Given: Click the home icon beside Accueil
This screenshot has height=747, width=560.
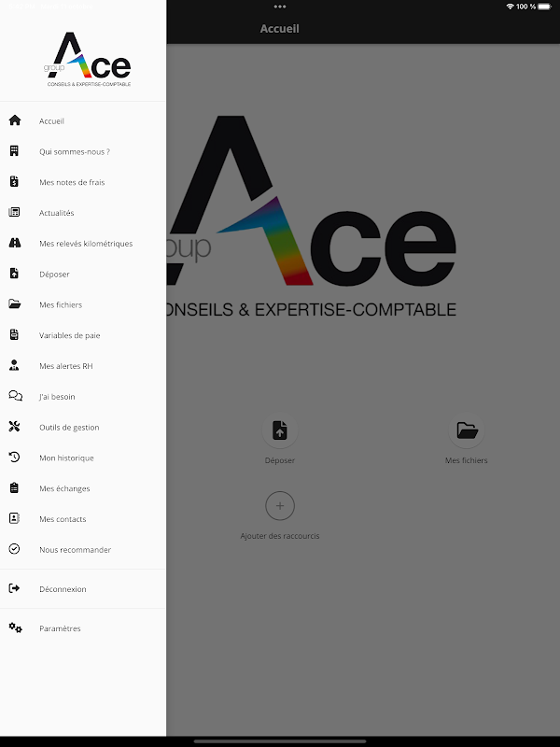Looking at the screenshot, I should click(x=15, y=120).
